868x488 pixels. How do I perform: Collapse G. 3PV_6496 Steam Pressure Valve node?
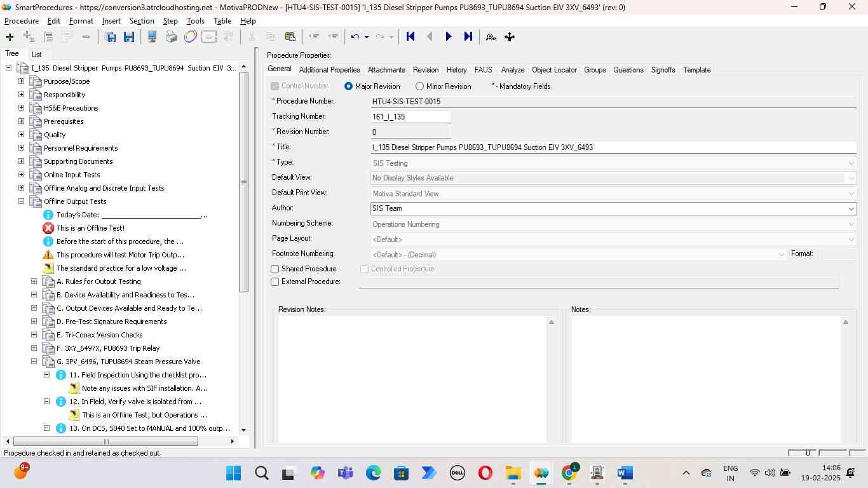(x=34, y=362)
